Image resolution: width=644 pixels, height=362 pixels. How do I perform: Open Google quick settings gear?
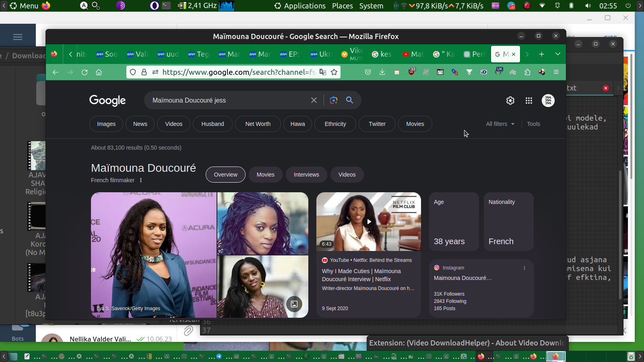(510, 101)
